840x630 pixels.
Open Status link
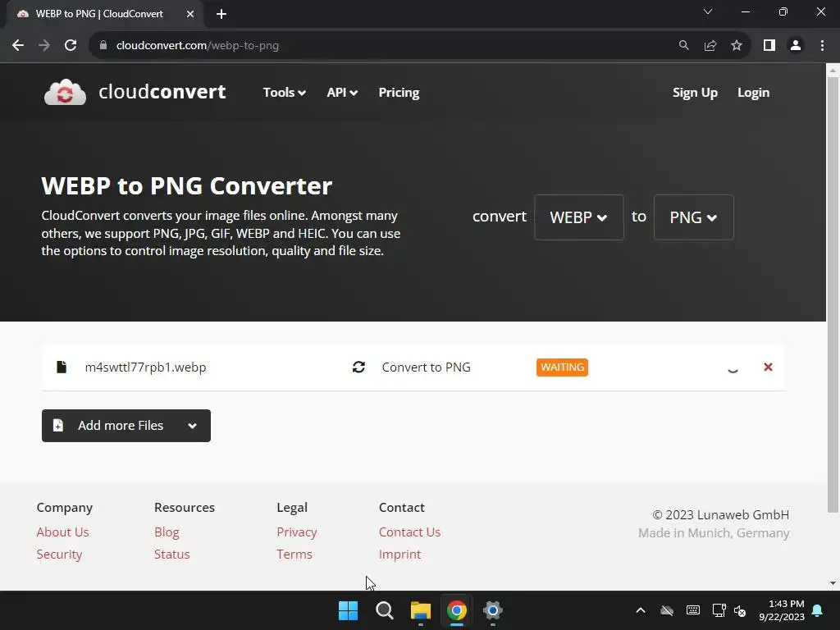[172, 554]
